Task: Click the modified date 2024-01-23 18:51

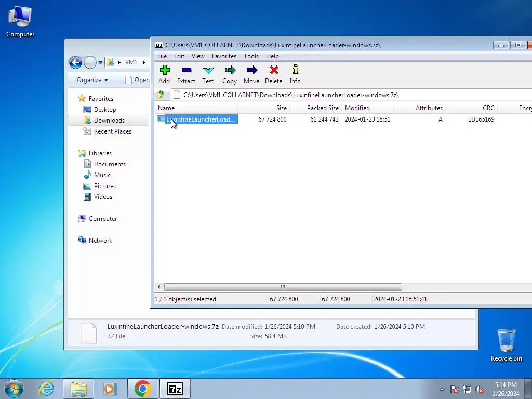Action: (367, 119)
